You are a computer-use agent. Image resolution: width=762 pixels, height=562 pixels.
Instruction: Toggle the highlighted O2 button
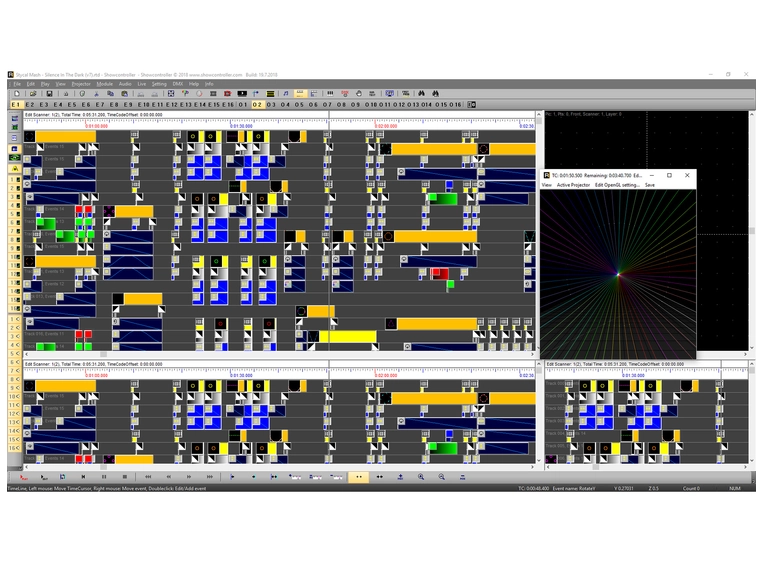click(257, 105)
